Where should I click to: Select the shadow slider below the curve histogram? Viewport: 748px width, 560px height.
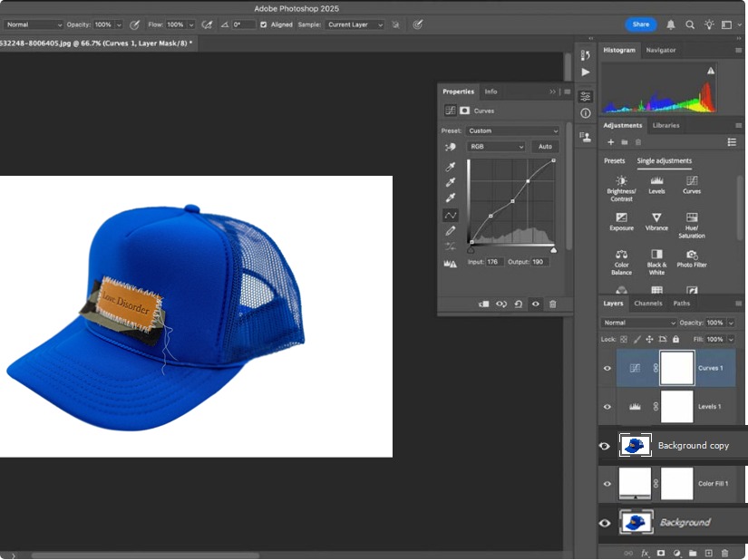[x=470, y=248]
